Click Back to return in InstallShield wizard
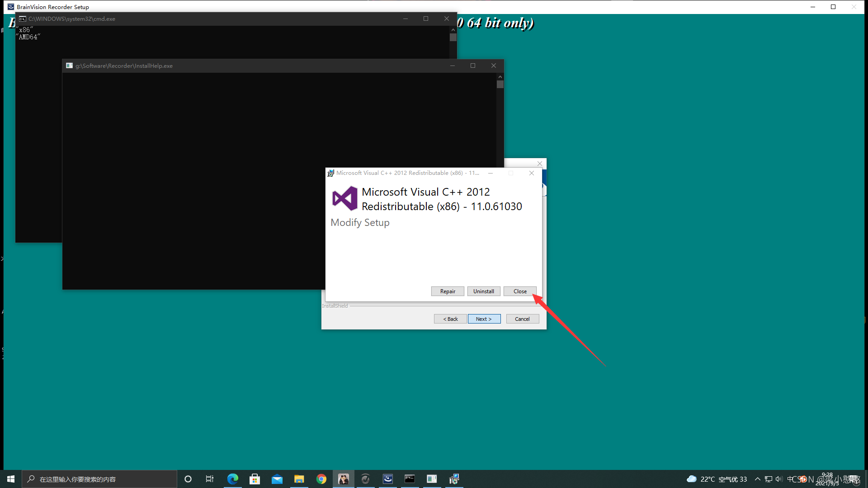 click(451, 319)
